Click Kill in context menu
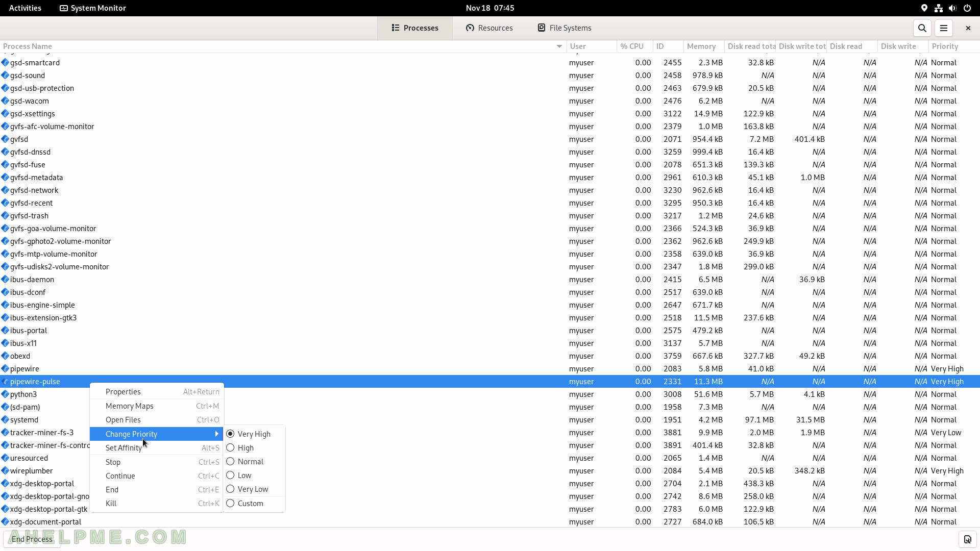980x551 pixels. click(157, 504)
